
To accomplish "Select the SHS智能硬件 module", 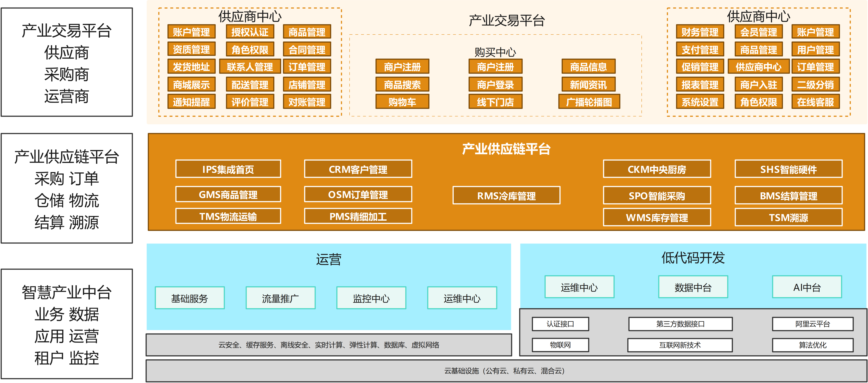I will [x=789, y=169].
